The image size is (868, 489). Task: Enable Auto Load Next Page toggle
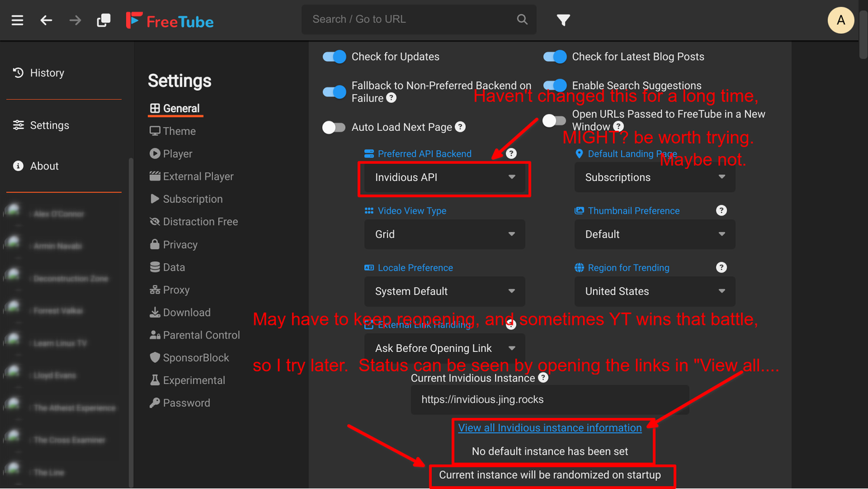[334, 128]
